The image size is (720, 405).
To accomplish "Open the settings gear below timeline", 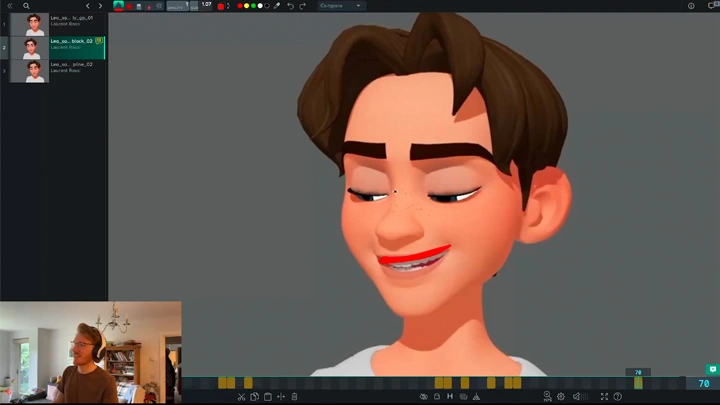I will (560, 397).
